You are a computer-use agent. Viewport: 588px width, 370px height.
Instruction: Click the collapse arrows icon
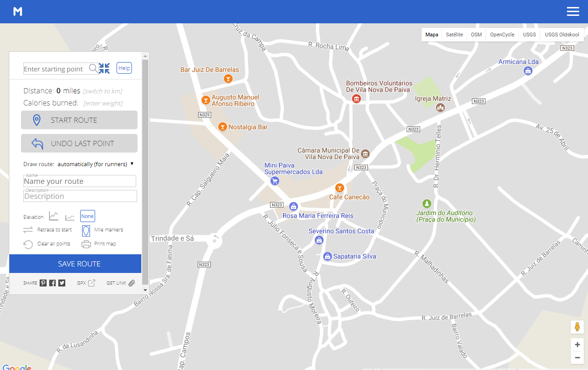pyautogui.click(x=104, y=69)
